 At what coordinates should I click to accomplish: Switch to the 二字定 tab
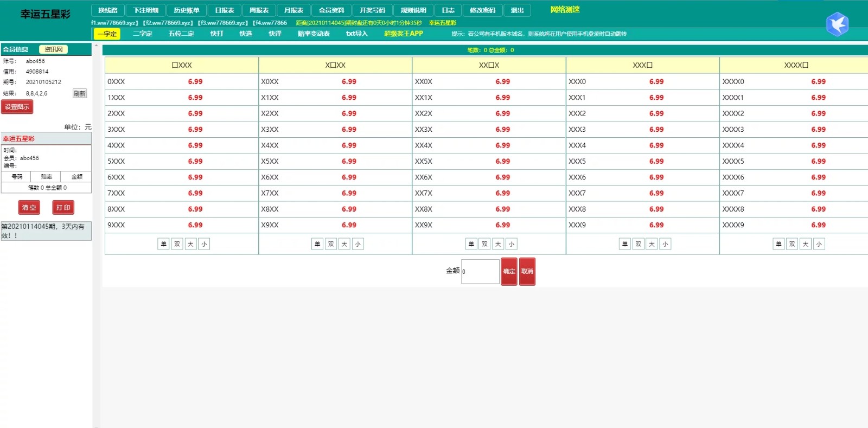(x=143, y=34)
